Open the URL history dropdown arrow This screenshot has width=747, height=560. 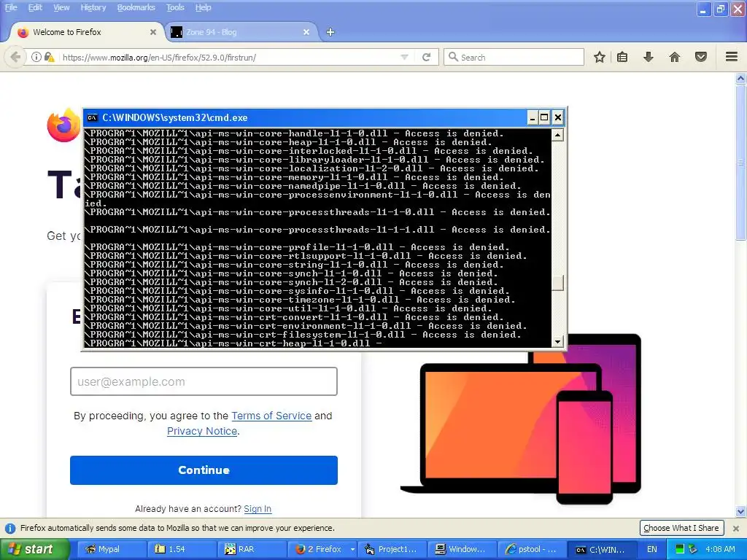point(404,57)
